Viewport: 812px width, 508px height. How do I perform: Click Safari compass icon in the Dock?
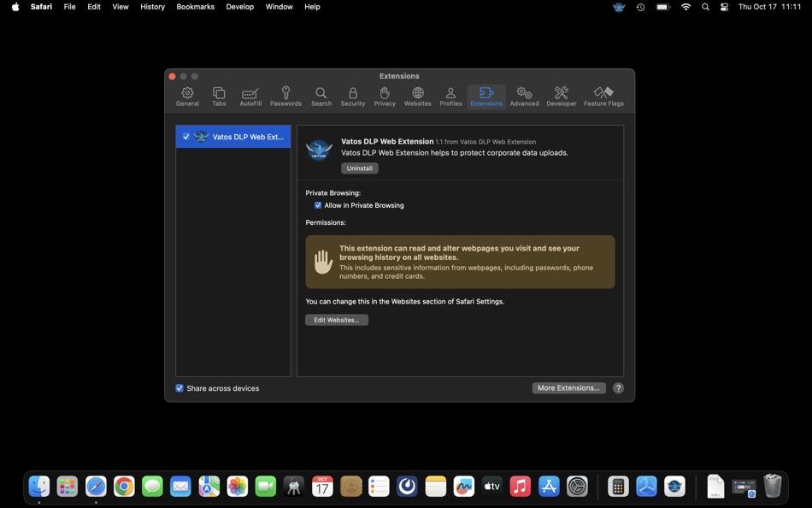pos(96,487)
